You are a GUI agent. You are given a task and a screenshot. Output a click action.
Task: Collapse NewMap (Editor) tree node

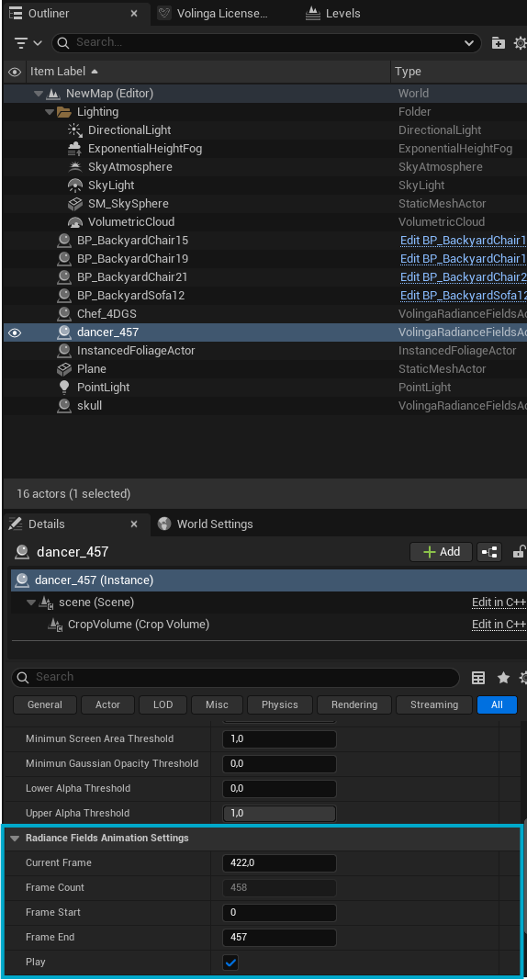(39, 94)
